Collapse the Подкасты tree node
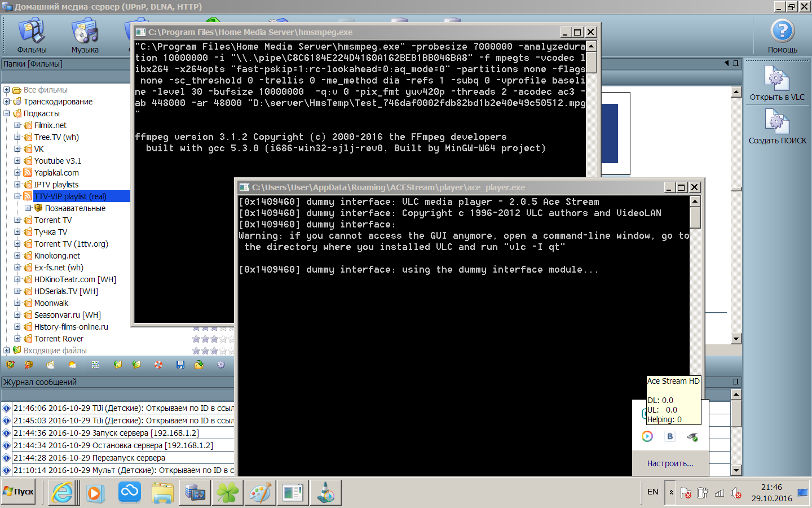This screenshot has height=508, width=812. click(7, 113)
